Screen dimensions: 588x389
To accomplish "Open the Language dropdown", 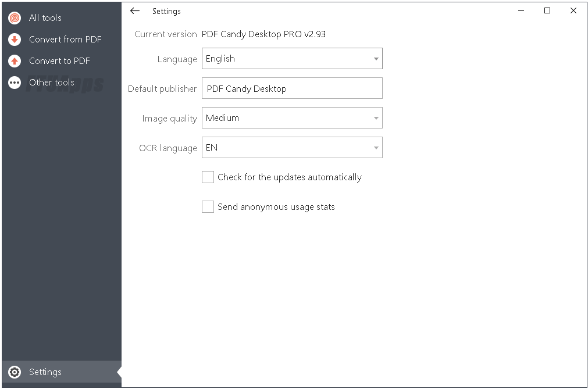I will 292,59.
